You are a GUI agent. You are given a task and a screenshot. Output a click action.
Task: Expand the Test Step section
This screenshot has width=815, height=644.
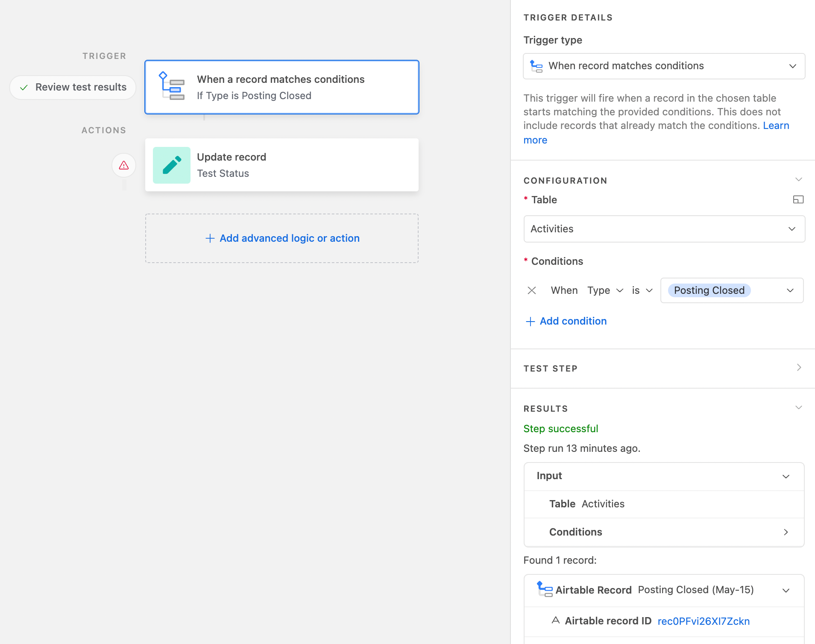tap(798, 367)
